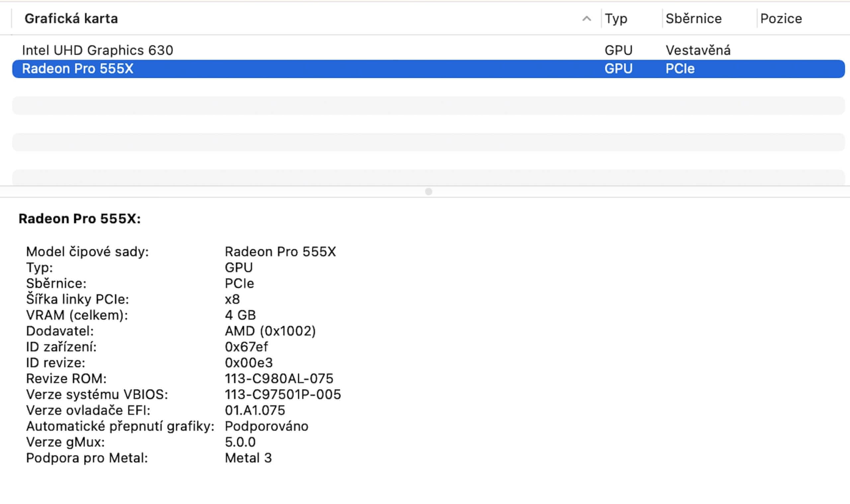
Task: Click the pane divider handle dot
Action: point(429,191)
